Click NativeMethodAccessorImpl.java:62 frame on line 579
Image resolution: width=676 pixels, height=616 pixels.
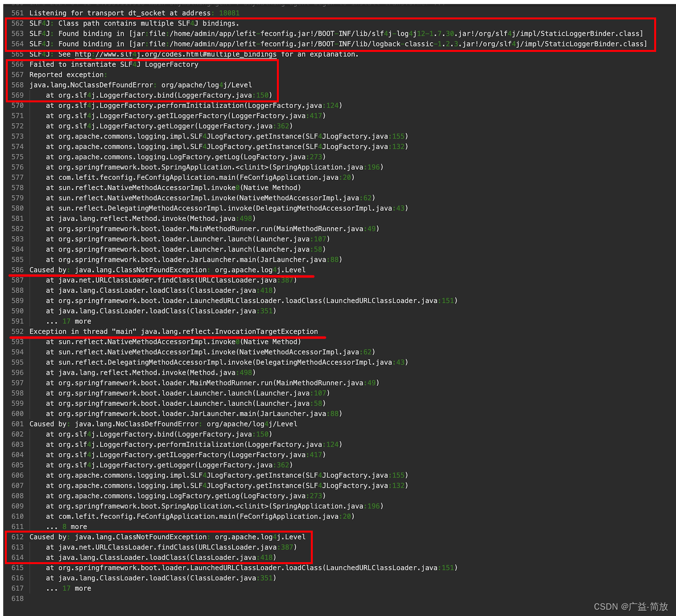(x=210, y=198)
